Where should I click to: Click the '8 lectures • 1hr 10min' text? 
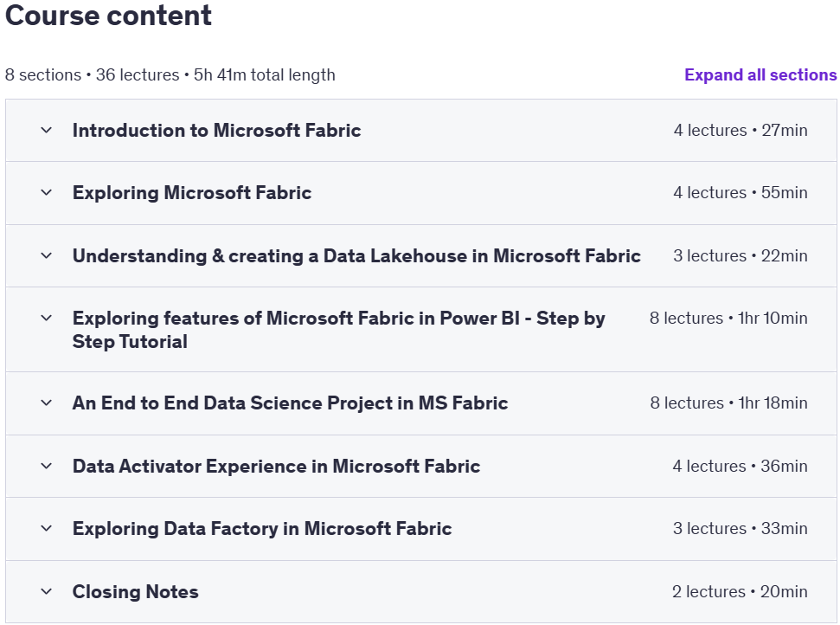click(728, 318)
